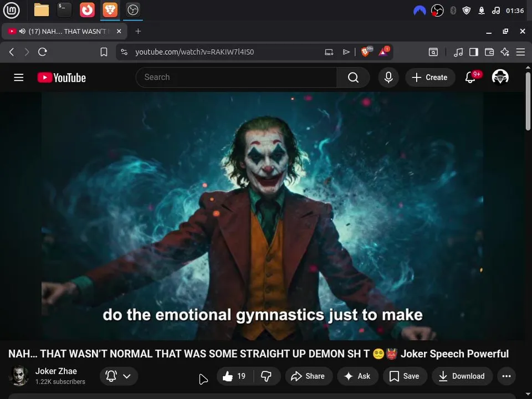Open the notifications bell in system tray
532x399 pixels.
[x=482, y=11]
